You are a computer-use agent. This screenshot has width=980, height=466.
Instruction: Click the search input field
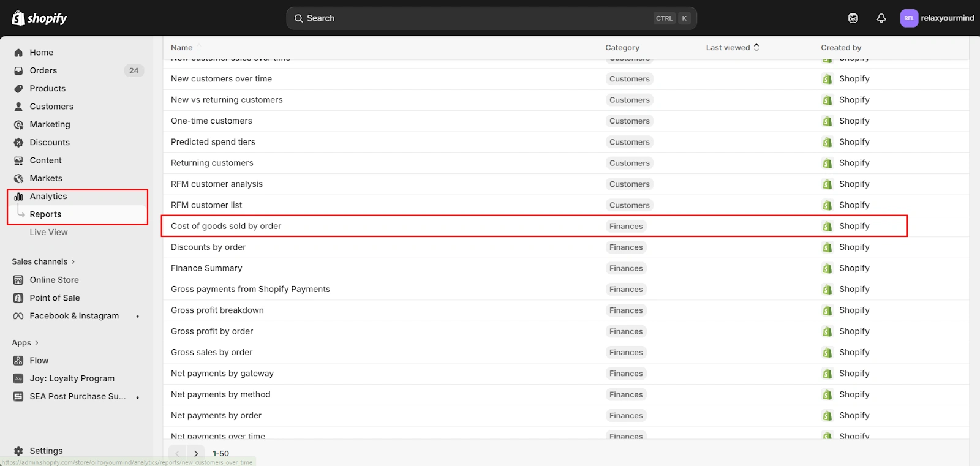[x=491, y=18]
